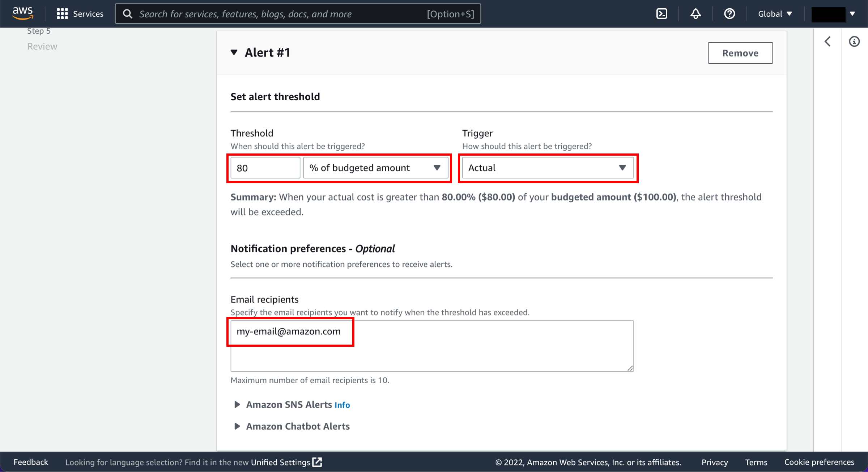868x472 pixels.
Task: Click the notifications bell icon
Action: pos(695,13)
